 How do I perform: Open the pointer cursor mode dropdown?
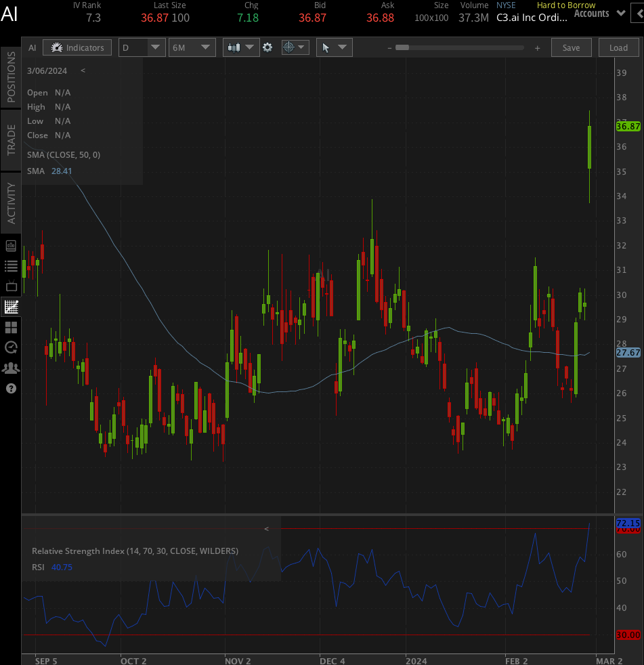click(x=342, y=47)
